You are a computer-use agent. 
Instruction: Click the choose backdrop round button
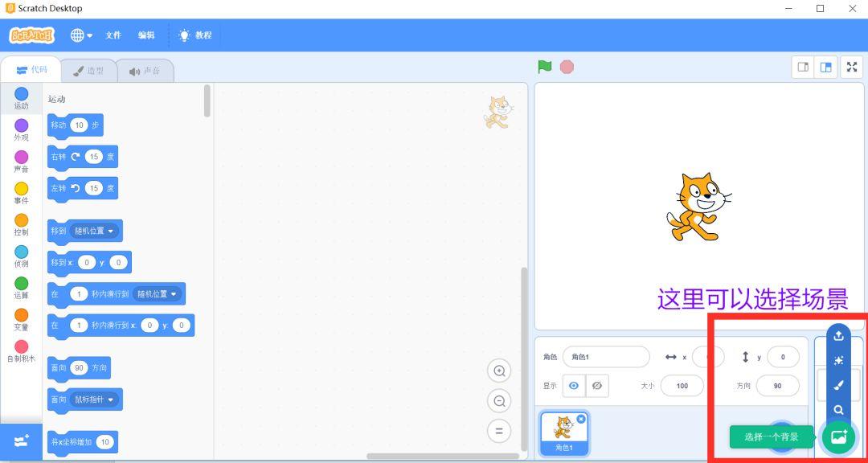pyautogui.click(x=838, y=437)
